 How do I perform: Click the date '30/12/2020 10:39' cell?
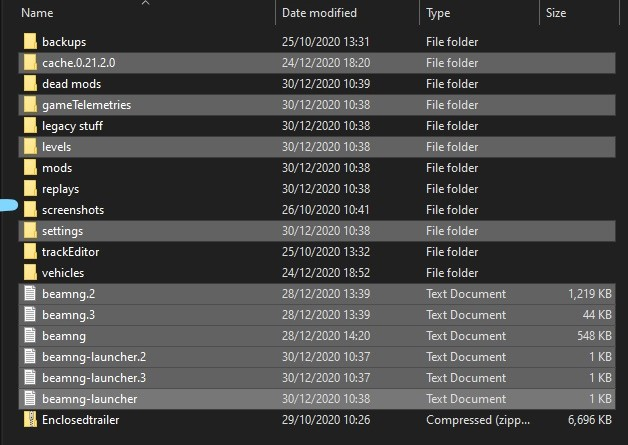tap(326, 84)
